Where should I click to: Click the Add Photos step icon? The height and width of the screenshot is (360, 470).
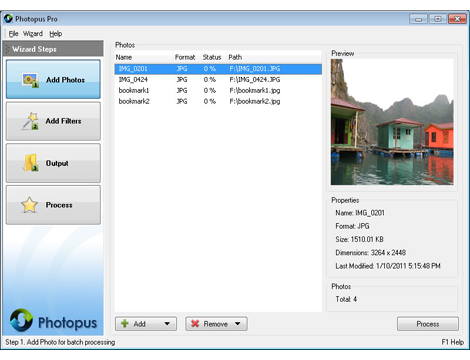coord(30,80)
